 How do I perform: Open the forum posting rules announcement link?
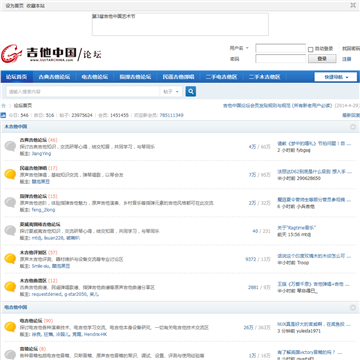[x=277, y=105]
